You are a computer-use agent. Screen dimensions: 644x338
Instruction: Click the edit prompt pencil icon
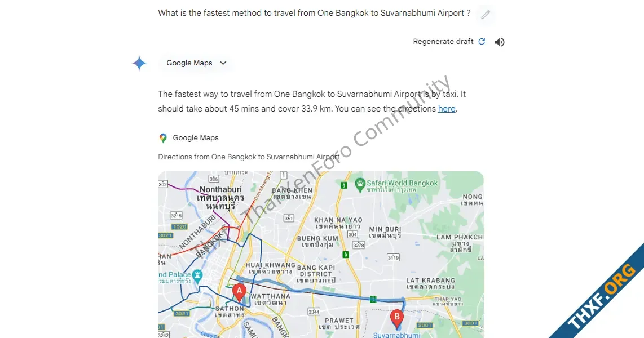pyautogui.click(x=486, y=14)
